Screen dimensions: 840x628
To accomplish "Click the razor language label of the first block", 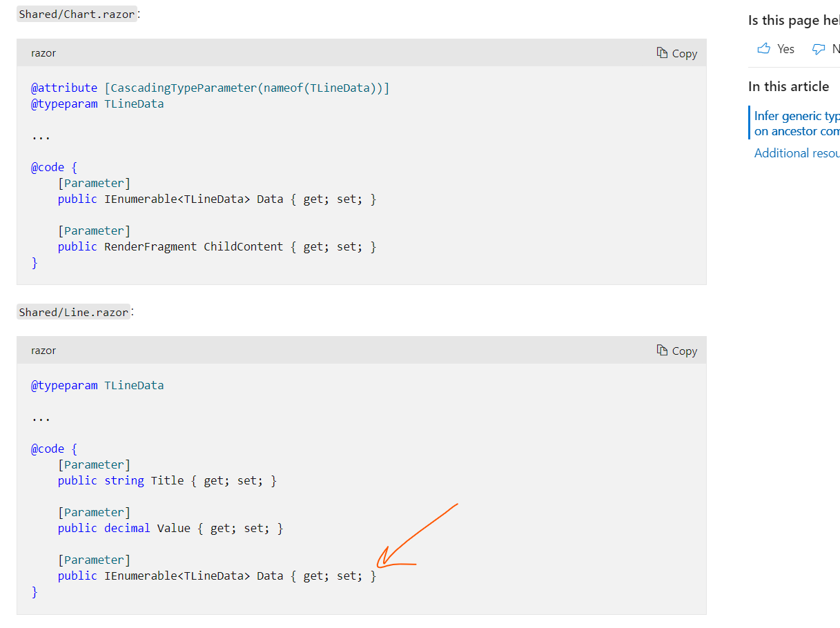I will 43,53.
